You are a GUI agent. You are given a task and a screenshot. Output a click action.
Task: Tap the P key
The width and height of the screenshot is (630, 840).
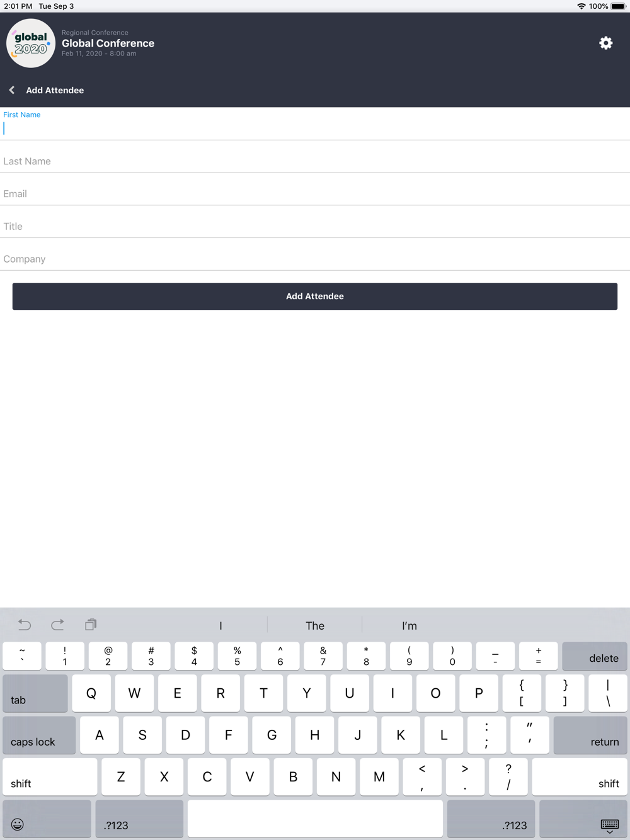479,693
